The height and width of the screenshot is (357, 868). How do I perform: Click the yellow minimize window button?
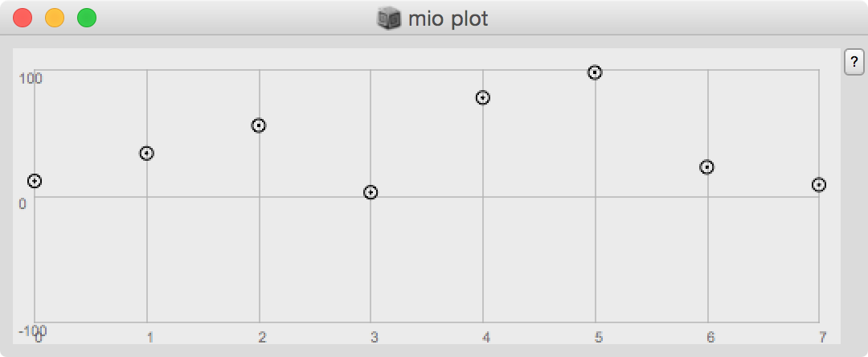(x=55, y=18)
